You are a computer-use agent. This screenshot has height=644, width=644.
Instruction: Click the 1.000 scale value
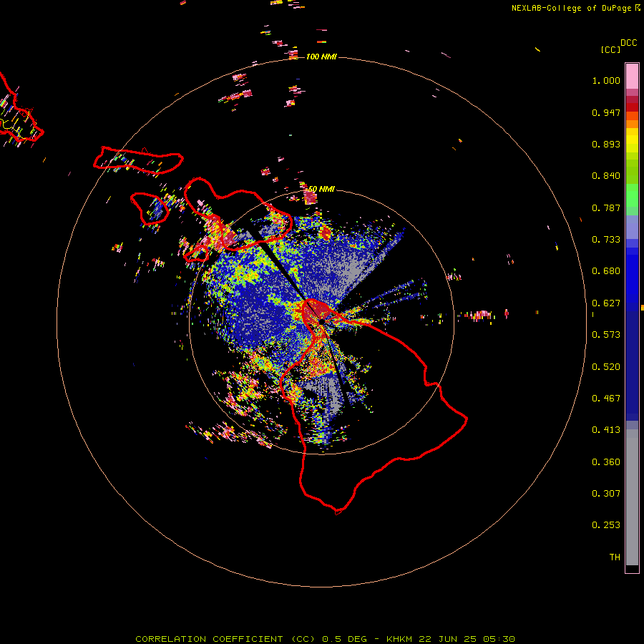pyautogui.click(x=606, y=80)
